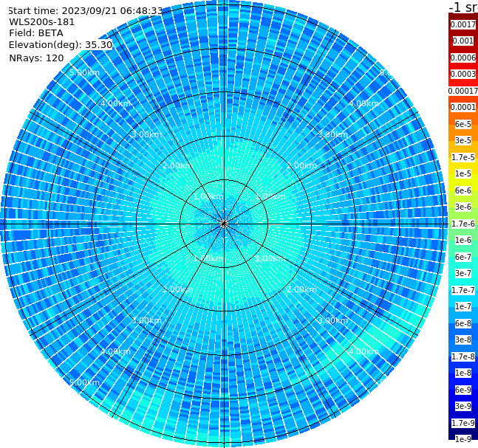Click the 4.00km range label in northwest quadrant
This screenshot has width=478, height=448.
pos(115,103)
